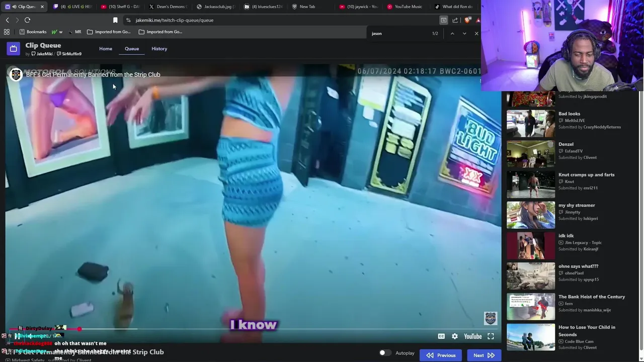Switch to the '(10) Sheff G' YouTube tab
This screenshot has height=362, width=644.
(x=120, y=7)
